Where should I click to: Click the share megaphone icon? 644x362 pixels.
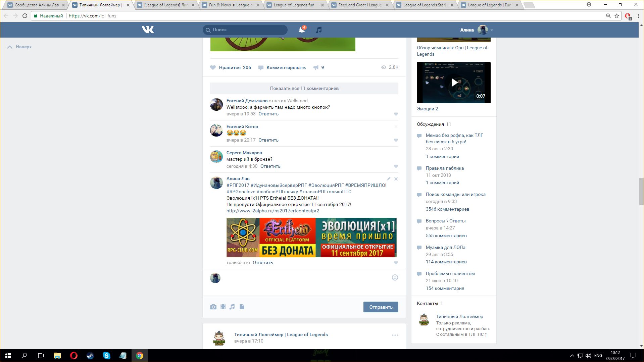[x=316, y=67]
